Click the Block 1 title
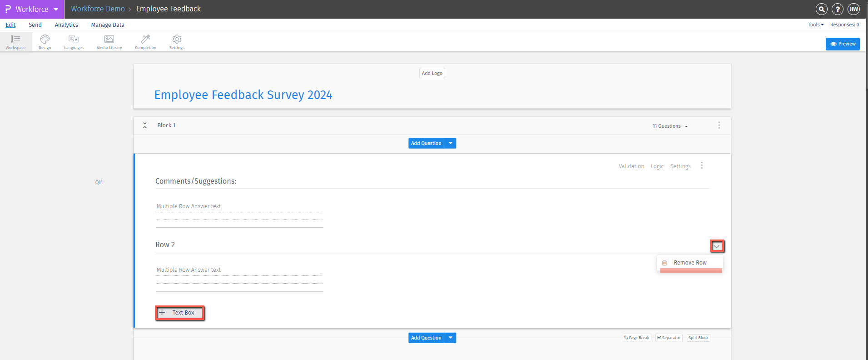The height and width of the screenshot is (360, 868). coord(166,125)
